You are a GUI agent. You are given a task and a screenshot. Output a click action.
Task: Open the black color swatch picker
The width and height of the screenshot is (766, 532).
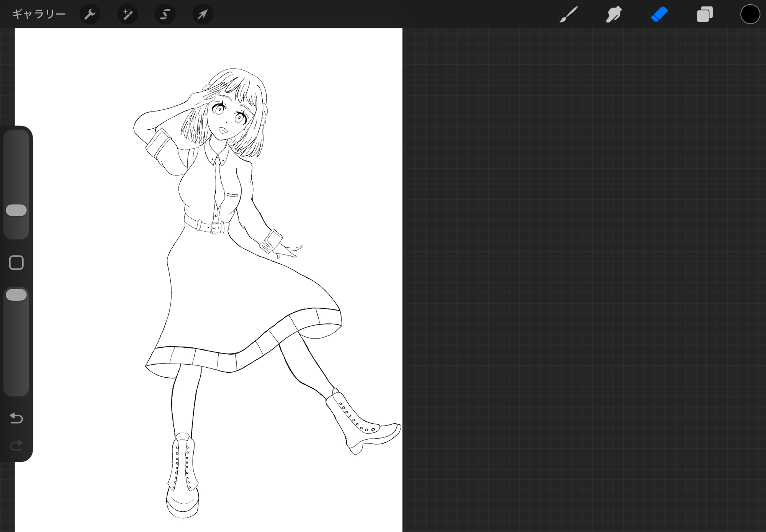[750, 14]
